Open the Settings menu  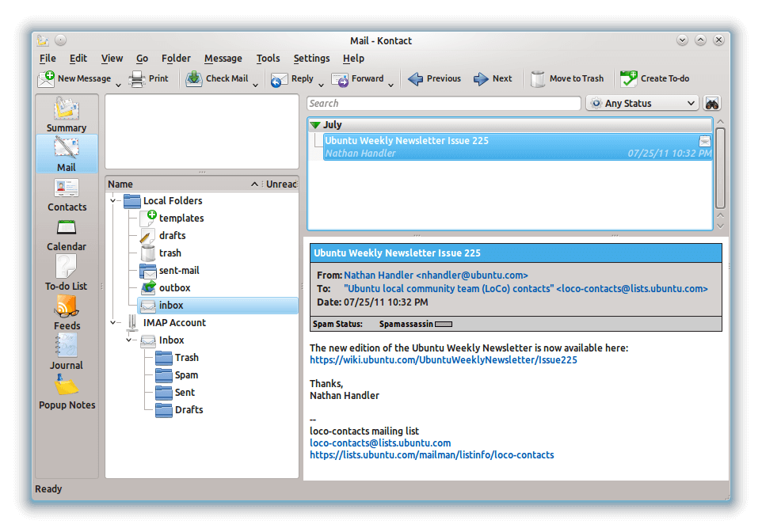(x=311, y=58)
